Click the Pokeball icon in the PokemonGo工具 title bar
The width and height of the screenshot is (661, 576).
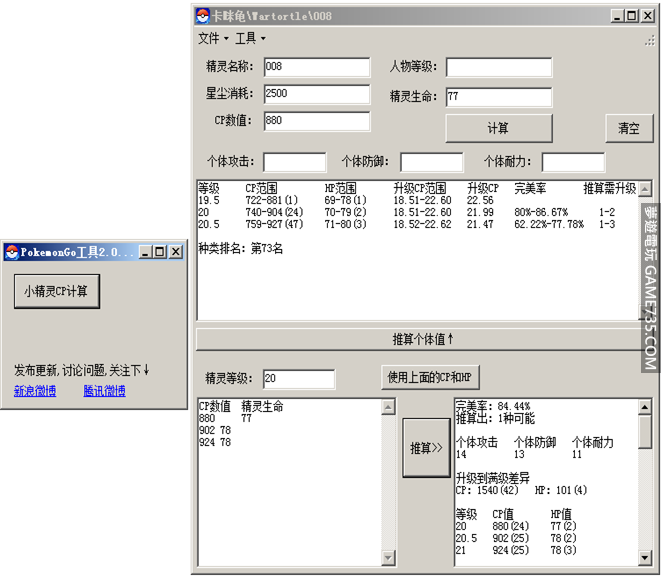point(12,252)
